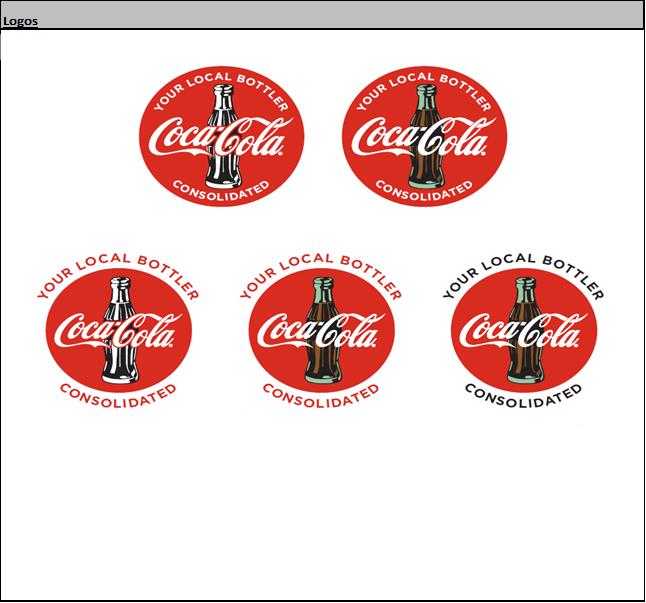Click the black CONSOLIDATED text under the logo

524,396
